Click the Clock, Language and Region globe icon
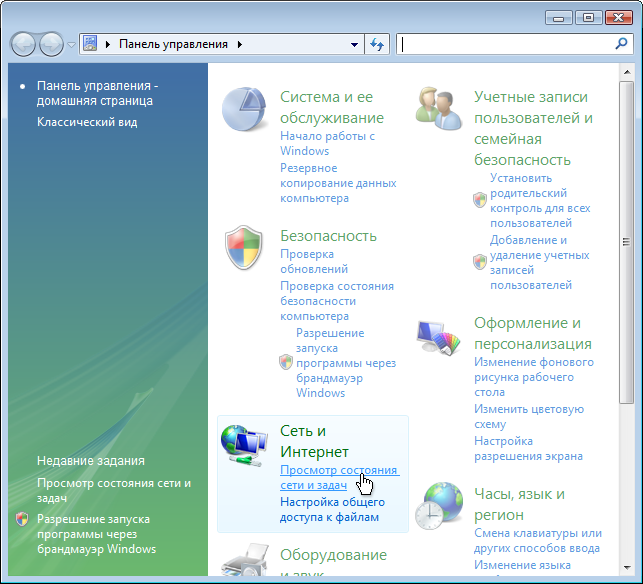Screen dimensions: 643x584 (x=438, y=505)
